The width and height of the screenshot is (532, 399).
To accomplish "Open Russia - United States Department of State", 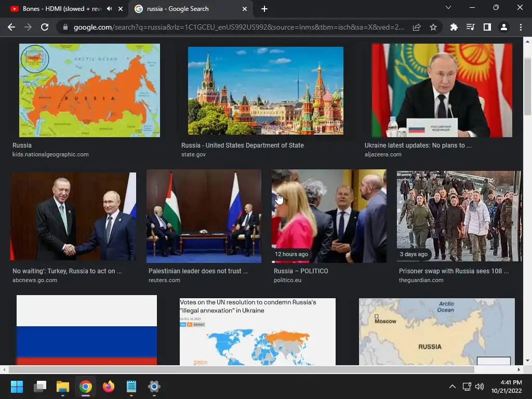I will 243,145.
